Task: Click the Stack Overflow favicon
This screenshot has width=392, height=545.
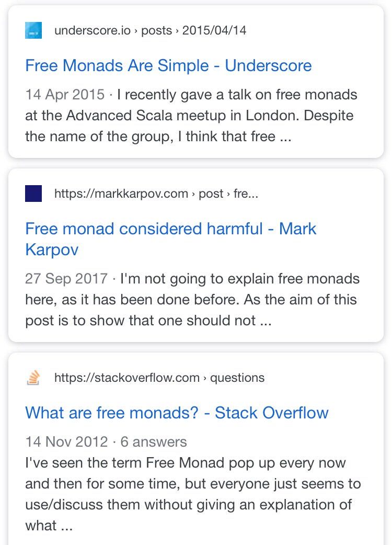Action: [x=33, y=378]
